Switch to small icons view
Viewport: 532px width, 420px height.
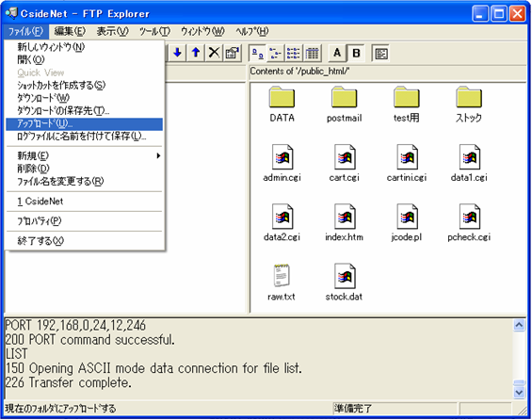pos(276,54)
